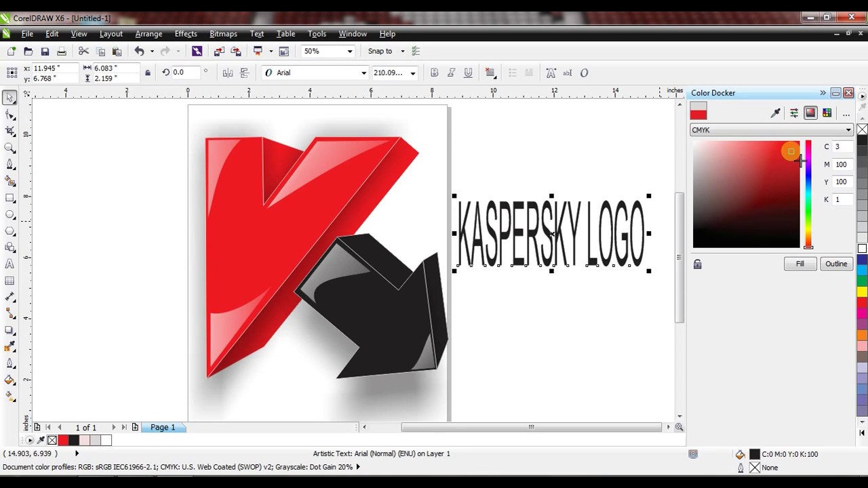This screenshot has width=868, height=488.
Task: Click the C value input field
Action: point(842,146)
